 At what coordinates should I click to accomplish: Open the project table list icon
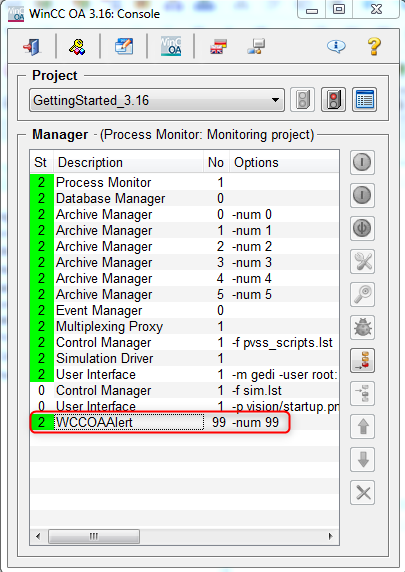364,100
